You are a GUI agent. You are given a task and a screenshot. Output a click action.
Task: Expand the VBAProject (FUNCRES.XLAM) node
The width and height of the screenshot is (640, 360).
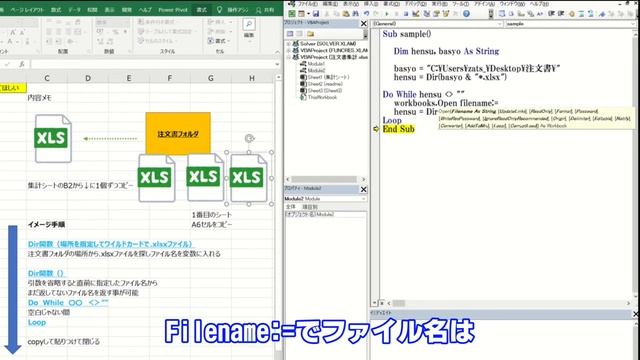click(289, 50)
